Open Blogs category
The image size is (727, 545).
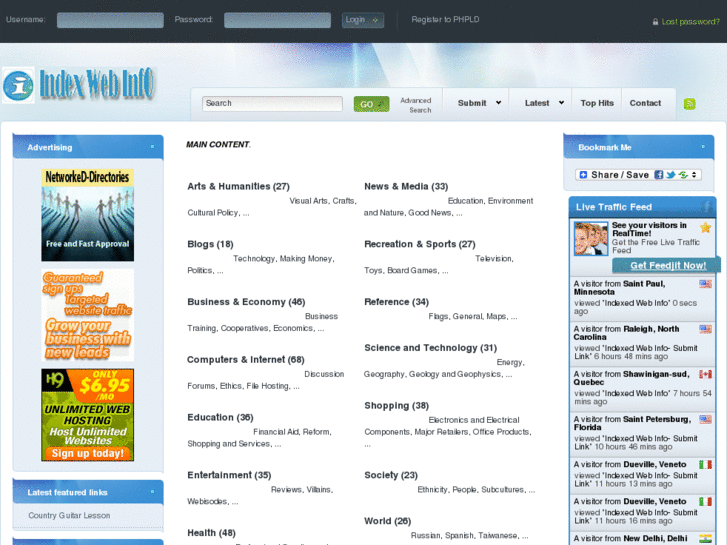tap(210, 244)
